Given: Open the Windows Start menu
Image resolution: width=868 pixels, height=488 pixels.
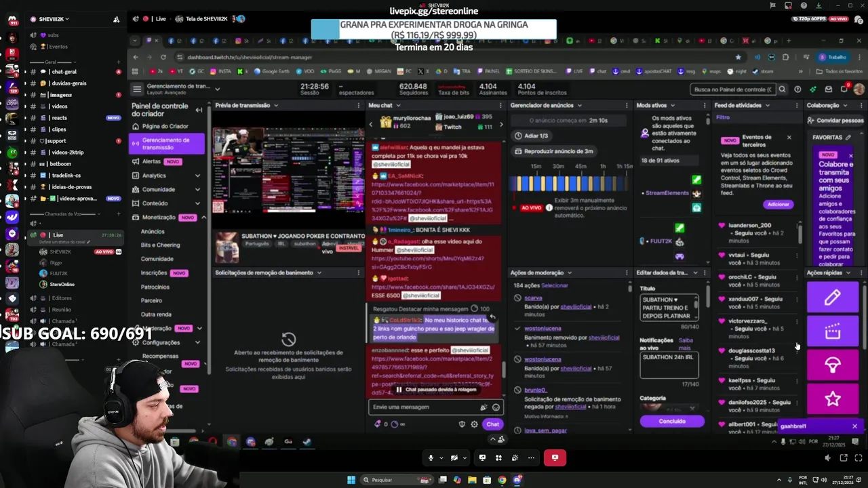Looking at the screenshot, I should pos(351,480).
